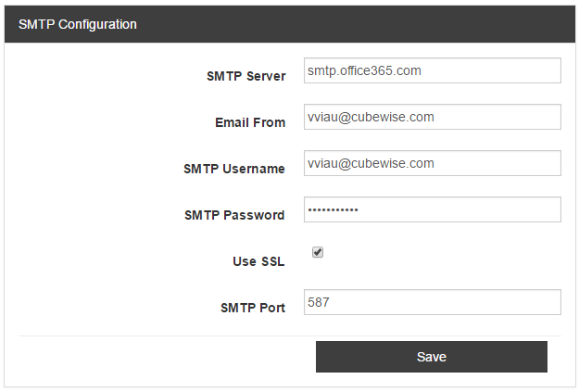Viewport: 579px width, 392px height.
Task: Click into the SMTP Password field
Action: coord(433,209)
